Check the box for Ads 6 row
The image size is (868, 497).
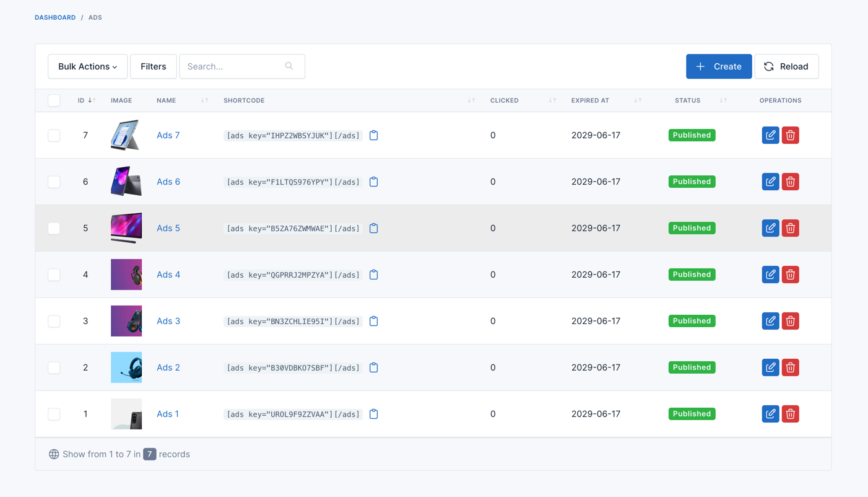click(54, 182)
